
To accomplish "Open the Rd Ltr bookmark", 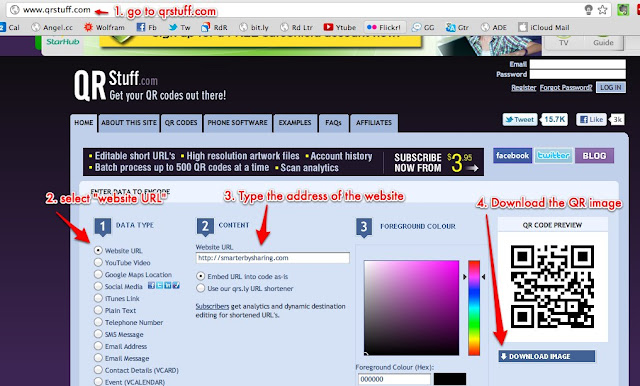I will [x=296, y=27].
